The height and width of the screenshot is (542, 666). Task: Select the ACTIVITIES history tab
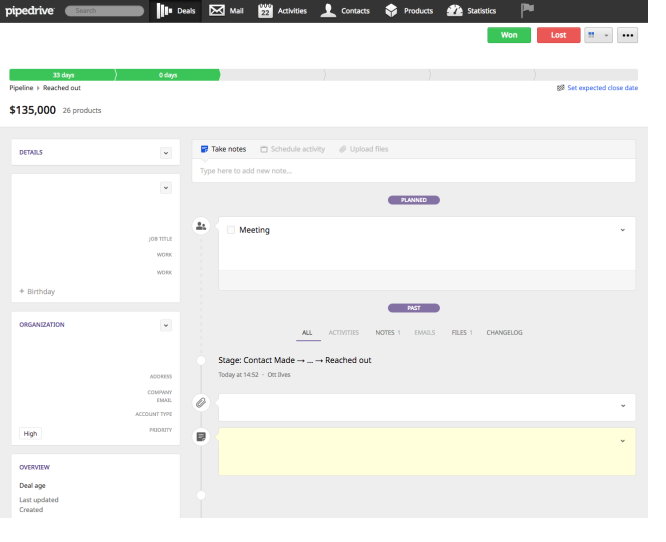click(344, 333)
